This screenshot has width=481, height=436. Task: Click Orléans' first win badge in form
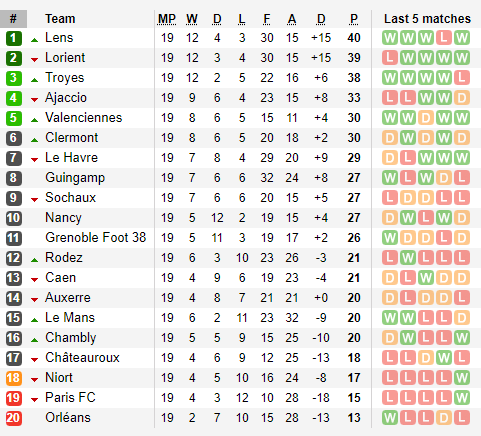[x=390, y=418]
